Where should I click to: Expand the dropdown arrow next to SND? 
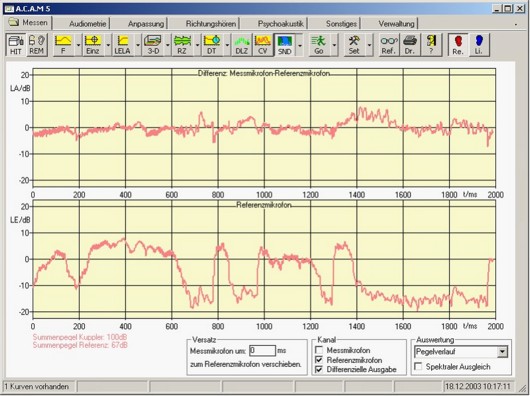[x=299, y=45]
